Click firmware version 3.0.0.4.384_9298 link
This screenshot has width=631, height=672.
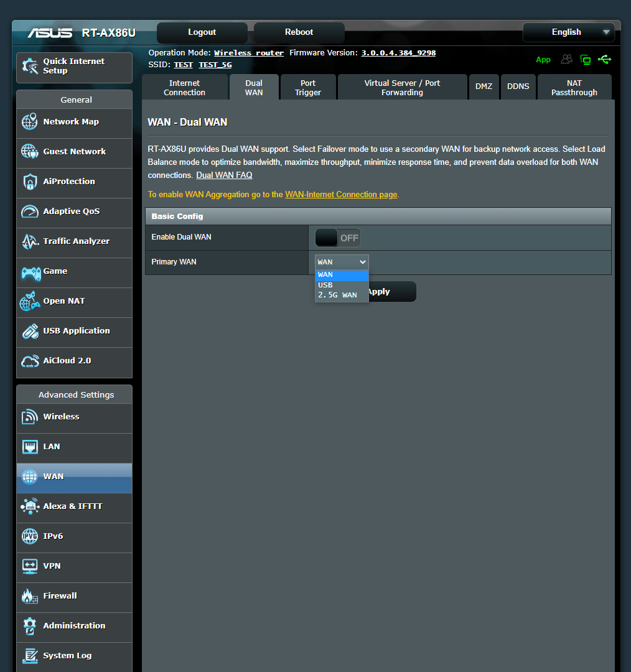tap(398, 53)
